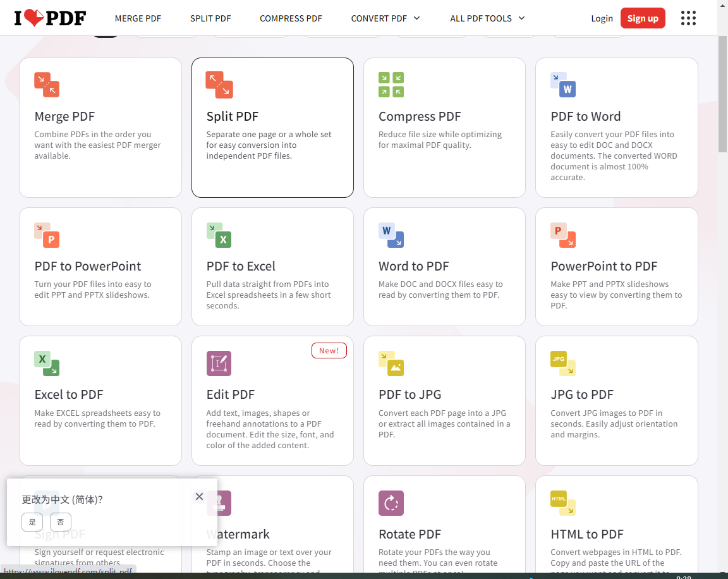Screen dimensions: 728x579
Task: Open the PowerPoint to PDF card title
Action: [x=604, y=267]
